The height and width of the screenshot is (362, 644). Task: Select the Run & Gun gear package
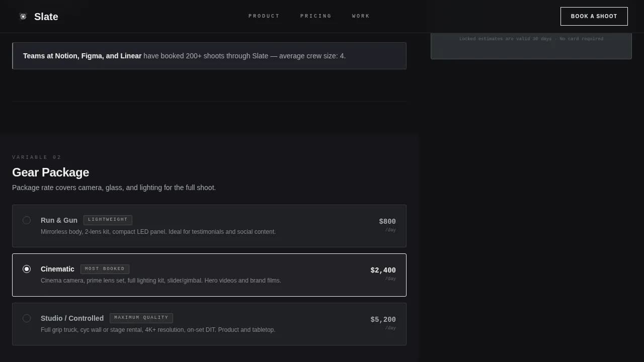click(27, 220)
